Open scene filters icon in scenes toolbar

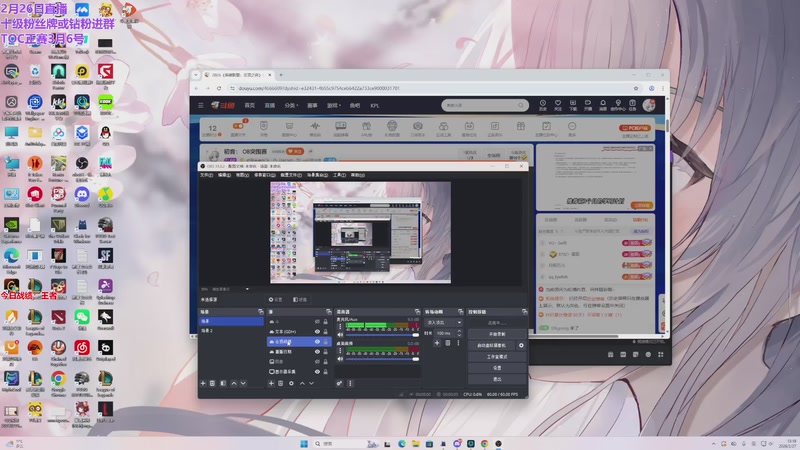point(223,383)
